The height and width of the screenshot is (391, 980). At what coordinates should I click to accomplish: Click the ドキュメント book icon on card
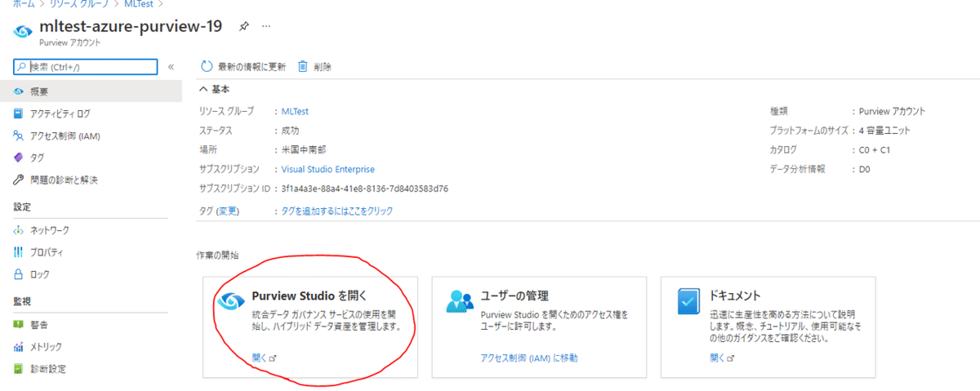[x=691, y=301]
